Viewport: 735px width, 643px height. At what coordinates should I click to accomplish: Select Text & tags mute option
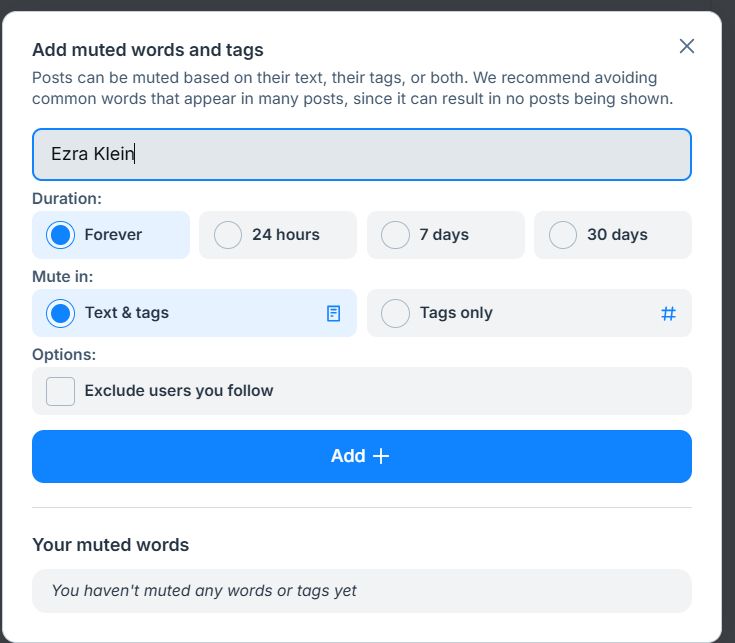click(x=194, y=313)
